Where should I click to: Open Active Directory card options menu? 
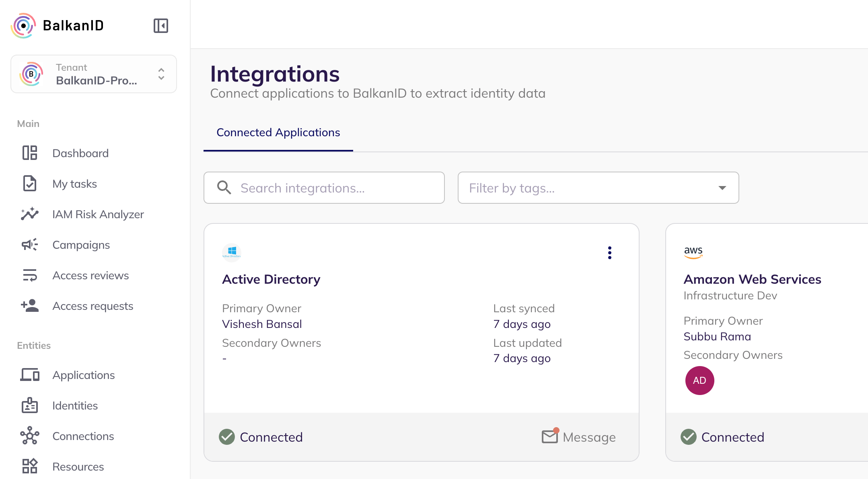(x=610, y=253)
